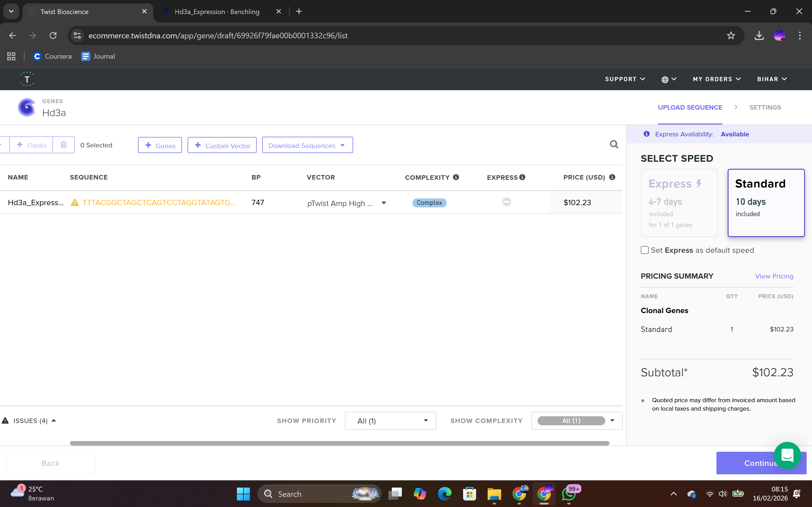Screen dimensions: 812x507
Task: Open the Show Priority All (1) dropdown
Action: [390, 420]
